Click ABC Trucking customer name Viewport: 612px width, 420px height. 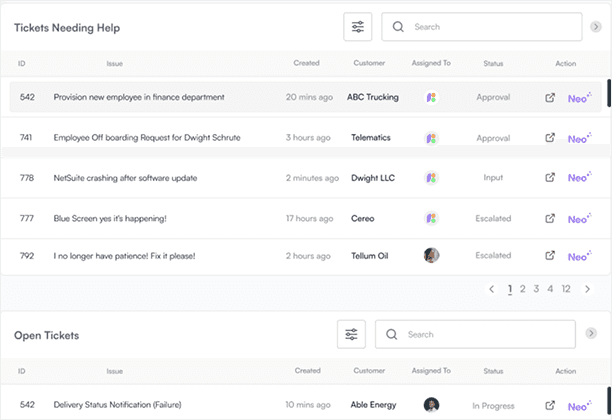click(x=373, y=97)
